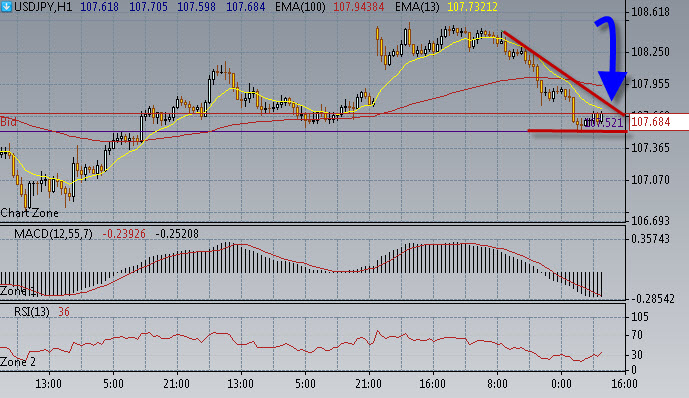689x398 pixels.
Task: Click the open price value 107.618
Action: pyautogui.click(x=99, y=7)
